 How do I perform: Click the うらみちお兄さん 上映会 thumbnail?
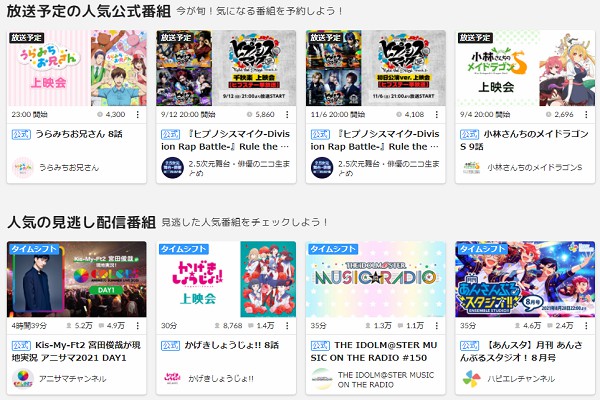click(x=77, y=68)
